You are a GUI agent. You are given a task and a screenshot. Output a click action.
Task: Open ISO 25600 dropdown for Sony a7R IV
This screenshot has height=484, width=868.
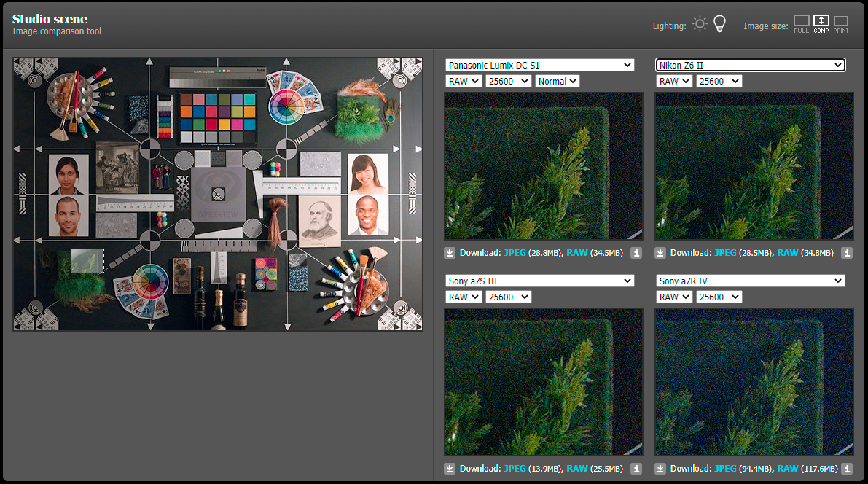click(x=719, y=297)
